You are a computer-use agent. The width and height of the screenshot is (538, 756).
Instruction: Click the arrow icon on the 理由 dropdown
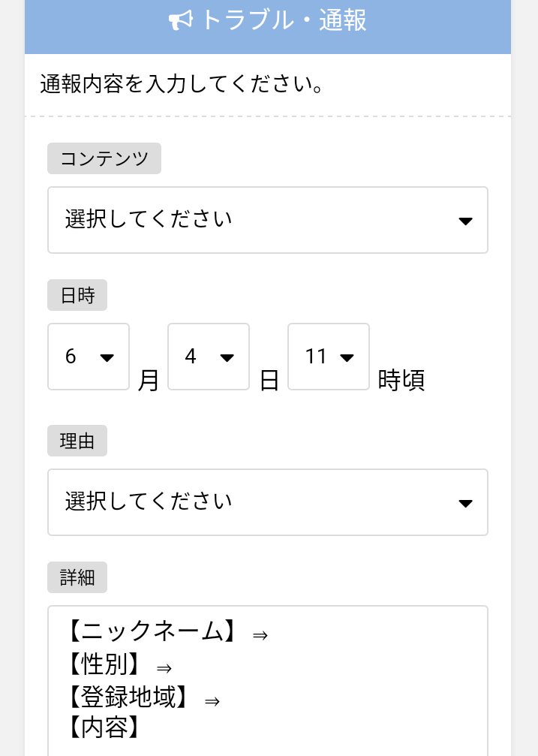pos(465,503)
